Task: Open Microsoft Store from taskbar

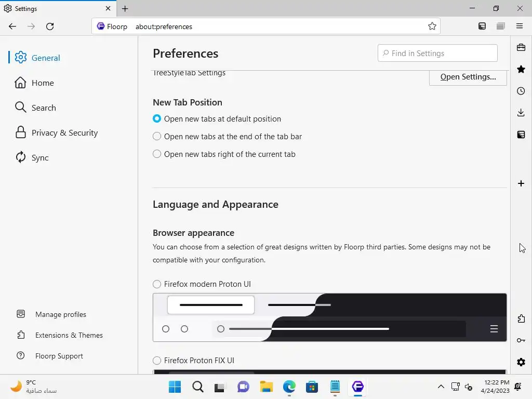Action: 312,387
